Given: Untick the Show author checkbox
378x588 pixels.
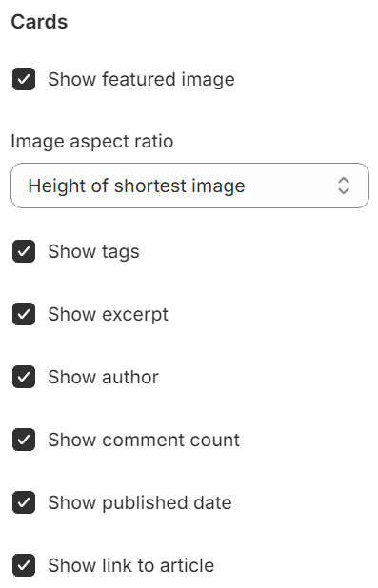Looking at the screenshot, I should click(24, 377).
